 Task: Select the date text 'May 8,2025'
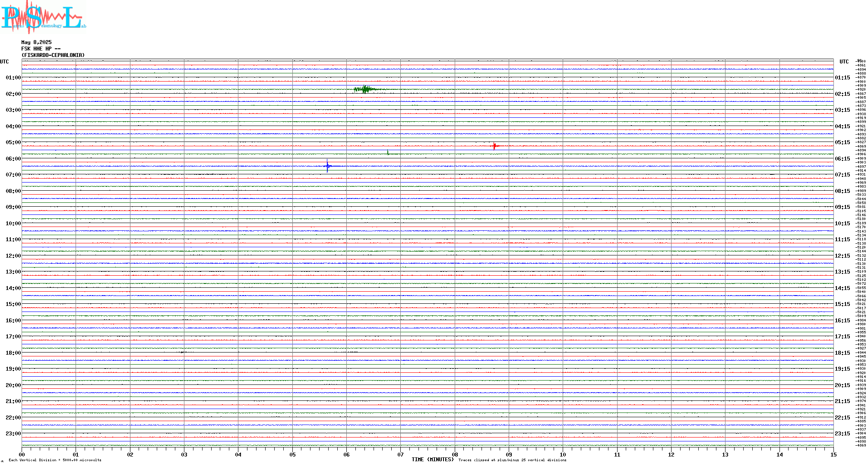coord(36,42)
